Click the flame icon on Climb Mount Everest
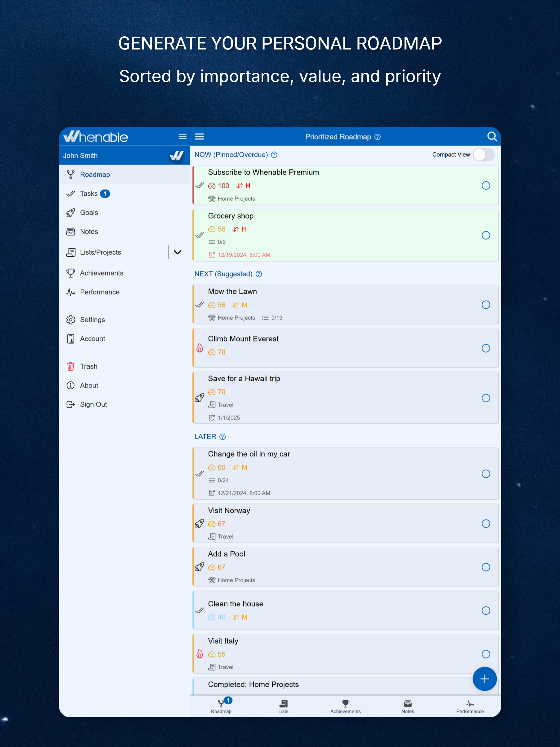Screen dimensions: 560x747 pyautogui.click(x=200, y=348)
